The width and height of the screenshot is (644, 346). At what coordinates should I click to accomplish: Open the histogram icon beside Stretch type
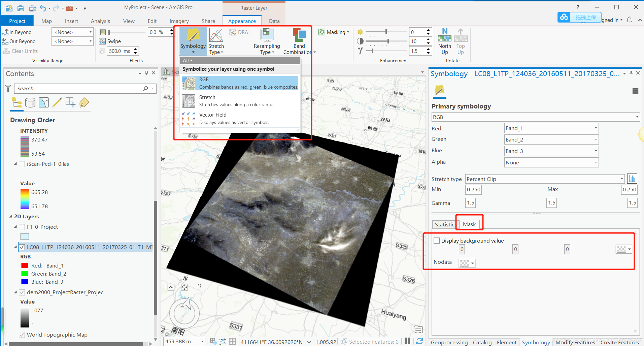[632, 179]
